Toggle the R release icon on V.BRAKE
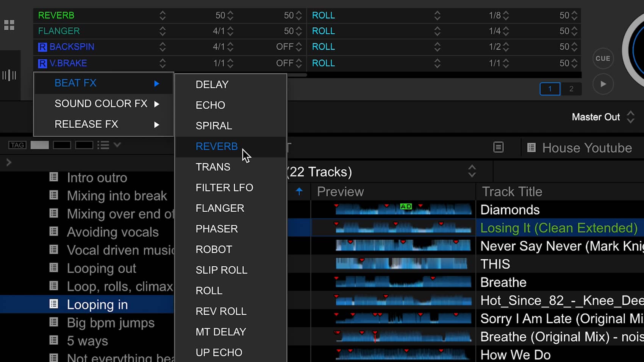This screenshot has height=362, width=644. (42, 63)
